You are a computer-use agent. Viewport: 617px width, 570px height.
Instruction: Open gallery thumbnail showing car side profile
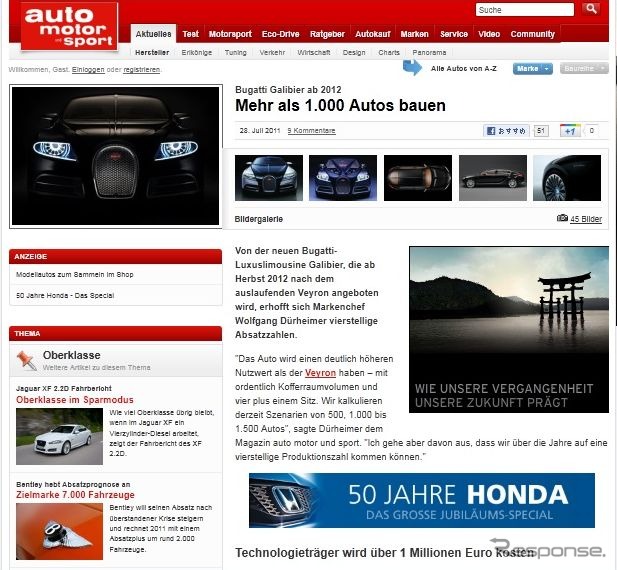493,178
